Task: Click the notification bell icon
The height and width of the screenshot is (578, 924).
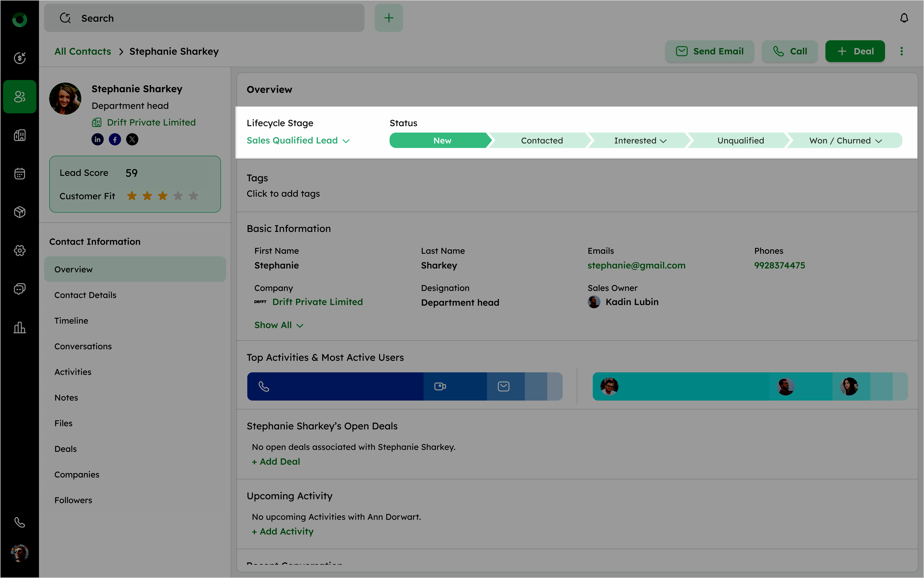Action: [x=904, y=18]
